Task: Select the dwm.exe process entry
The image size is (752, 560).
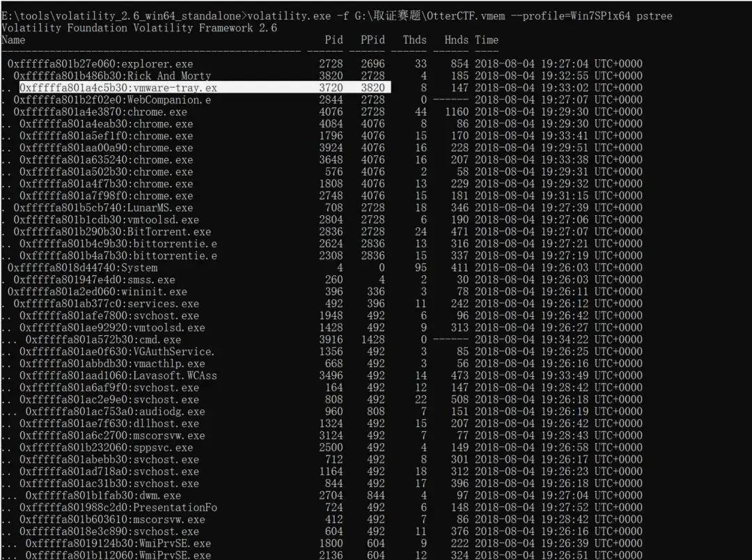Action: pyautogui.click(x=103, y=496)
